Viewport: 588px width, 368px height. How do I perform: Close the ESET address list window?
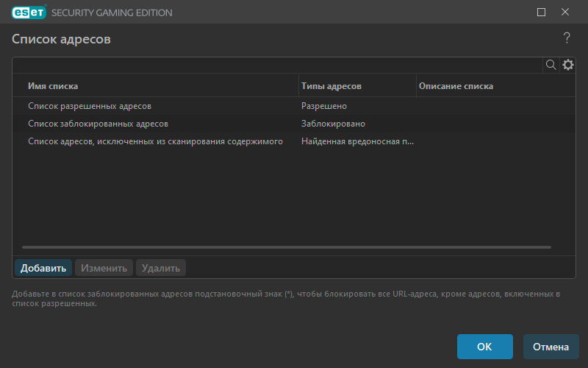click(x=564, y=12)
